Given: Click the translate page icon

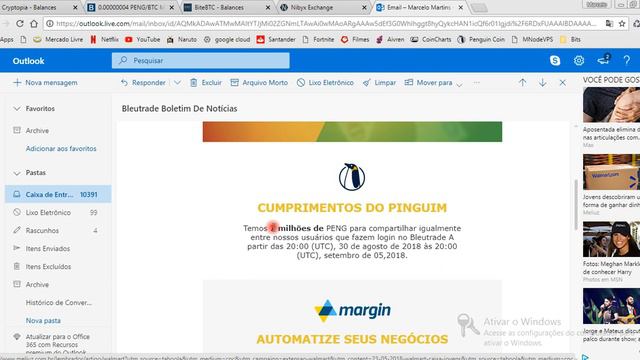Looking at the screenshot, I should click(x=609, y=24).
